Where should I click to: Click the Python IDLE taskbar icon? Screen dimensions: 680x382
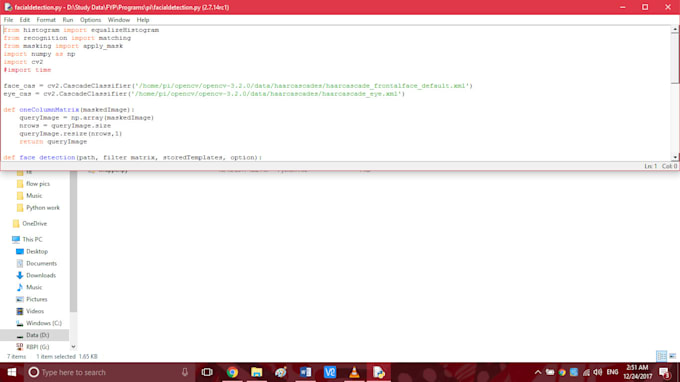379,372
